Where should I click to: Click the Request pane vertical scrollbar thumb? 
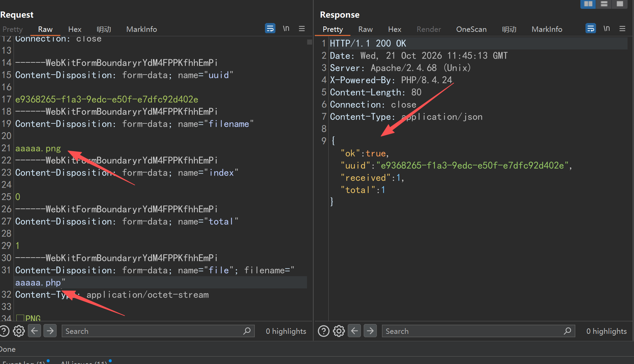tap(309, 42)
